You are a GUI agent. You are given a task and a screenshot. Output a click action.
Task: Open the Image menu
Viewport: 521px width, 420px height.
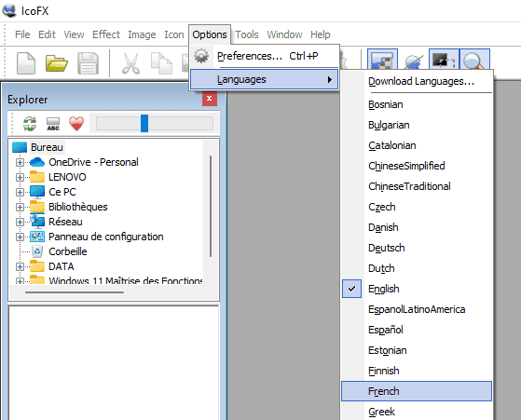[142, 34]
